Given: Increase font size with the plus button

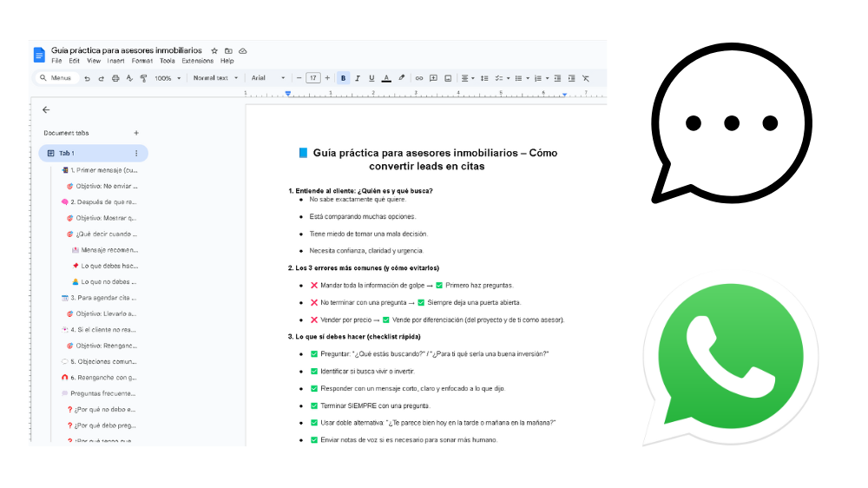Looking at the screenshot, I should coord(327,78).
